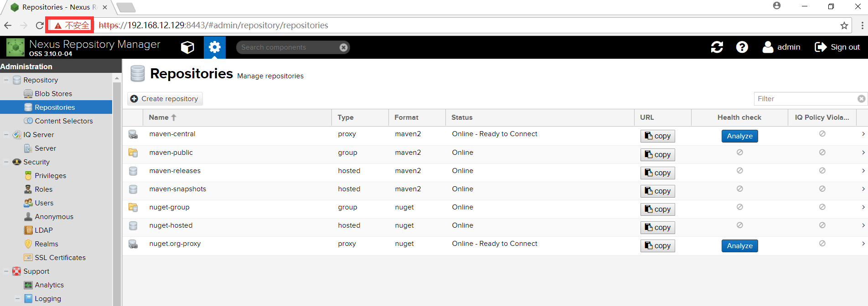Screen dimensions: 868x306
Task: Click the Nexus logo icon
Action: click(15, 47)
